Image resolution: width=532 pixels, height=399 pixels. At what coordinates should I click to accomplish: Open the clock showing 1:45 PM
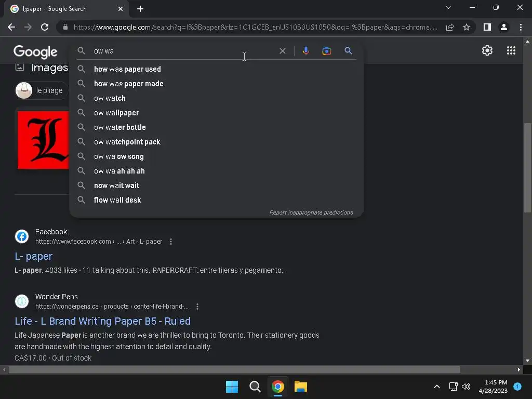coord(493,387)
